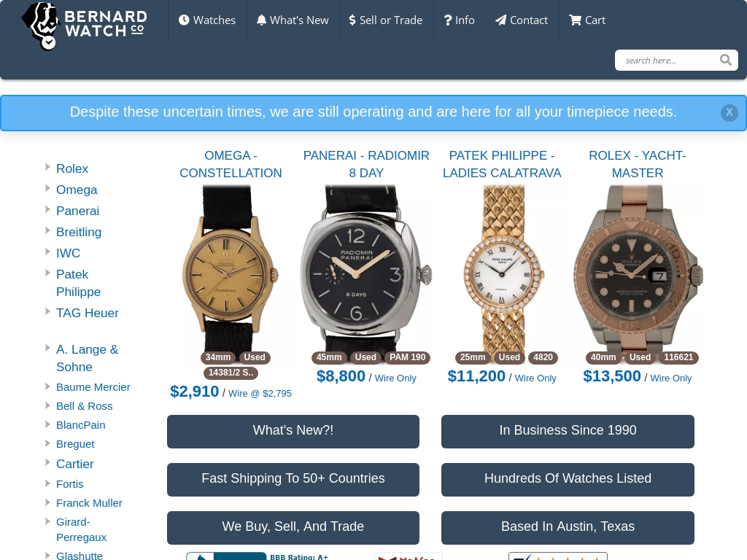Click the Bernard Watch Co logo
Viewport: 747px width, 560px height.
[x=85, y=26]
